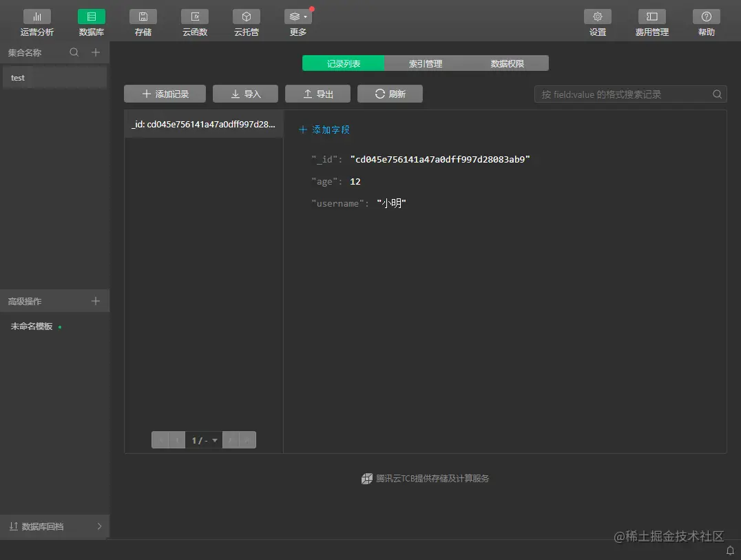Select the 数据库 database toolbar item
Viewport: 741px width, 560px height.
91,23
